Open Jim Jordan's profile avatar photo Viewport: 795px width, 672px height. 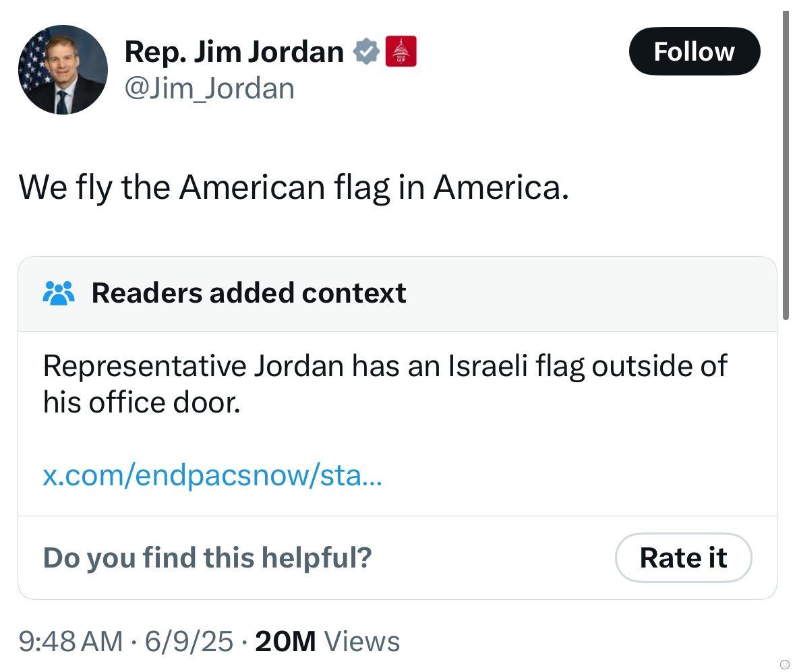point(63,69)
